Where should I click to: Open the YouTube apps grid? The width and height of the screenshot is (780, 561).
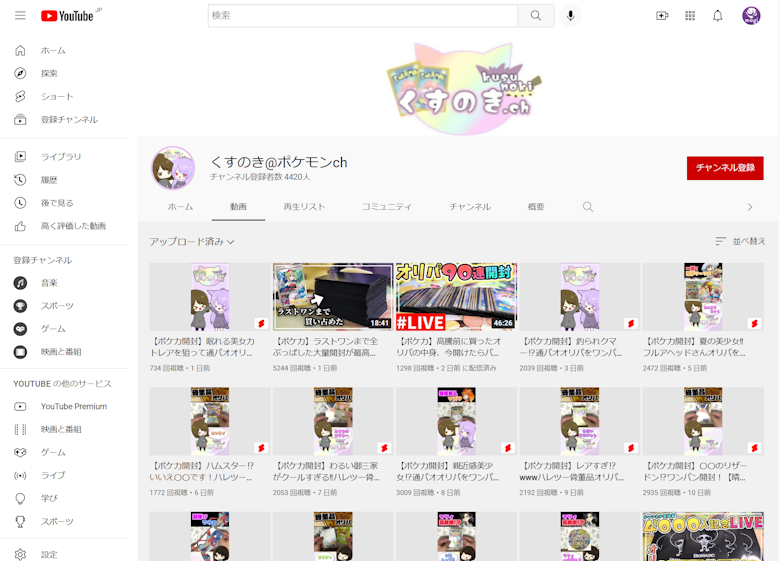coord(690,16)
